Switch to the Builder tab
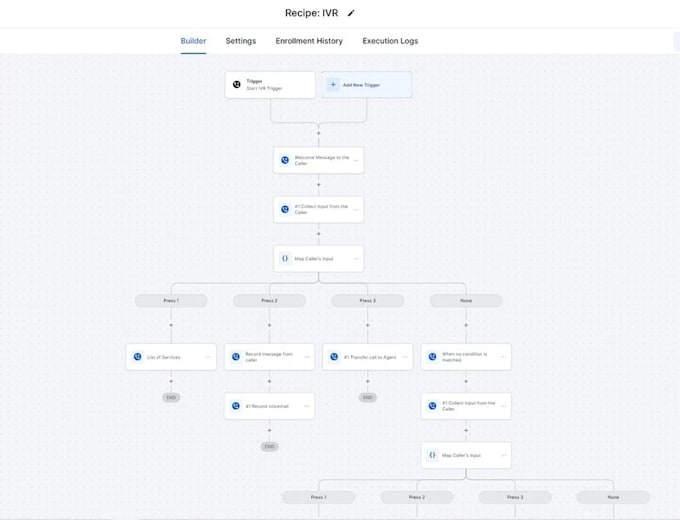The width and height of the screenshot is (680, 520). pos(193,41)
